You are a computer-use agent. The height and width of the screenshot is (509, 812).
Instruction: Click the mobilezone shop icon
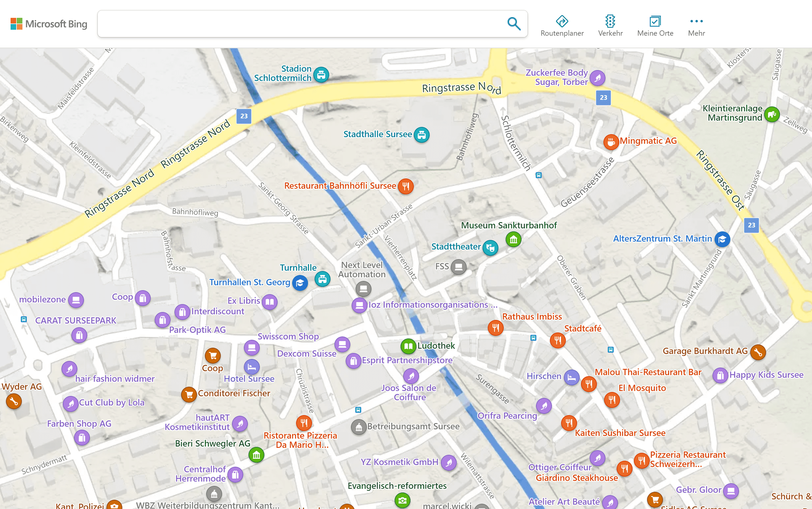coord(76,300)
